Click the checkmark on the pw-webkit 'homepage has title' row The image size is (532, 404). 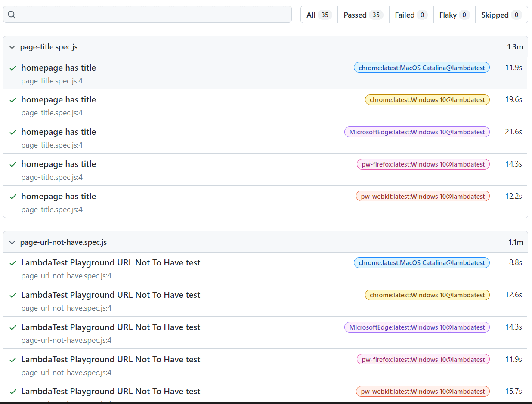click(12, 197)
